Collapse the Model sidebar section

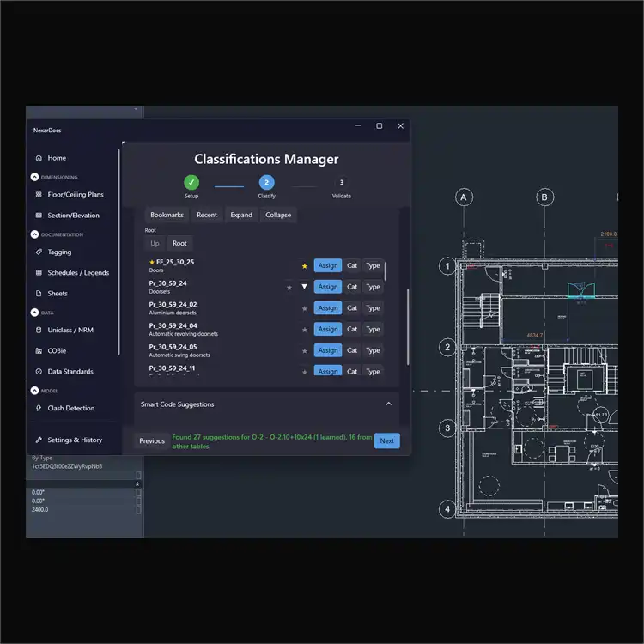click(34, 390)
